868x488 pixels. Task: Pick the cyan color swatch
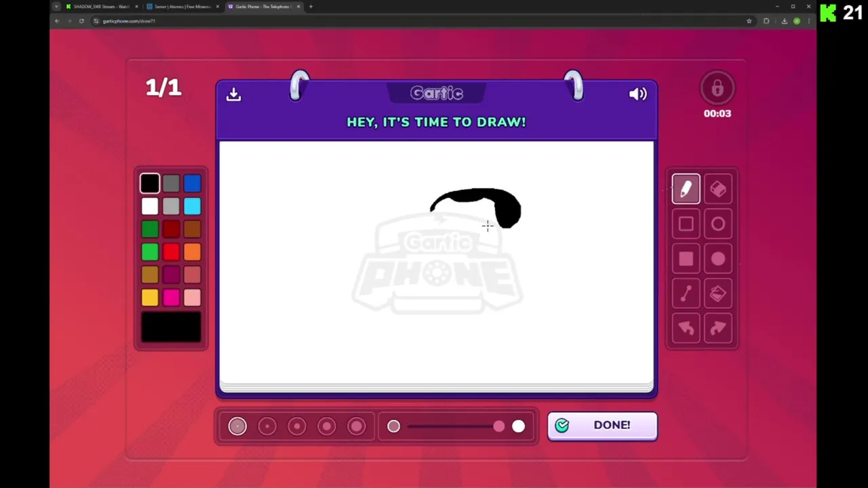point(192,206)
